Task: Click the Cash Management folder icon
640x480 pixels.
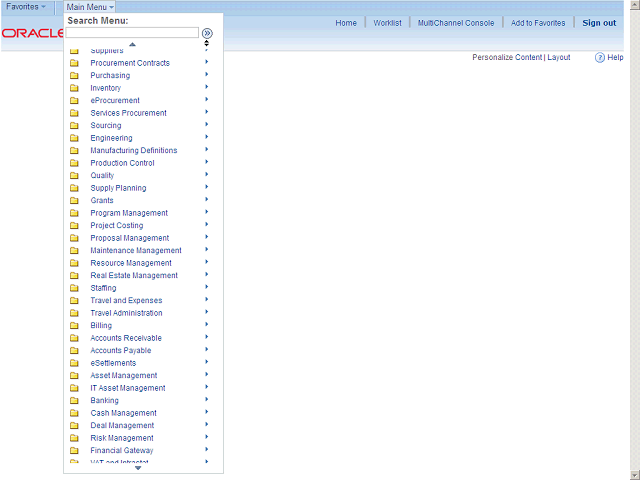Action: point(74,413)
